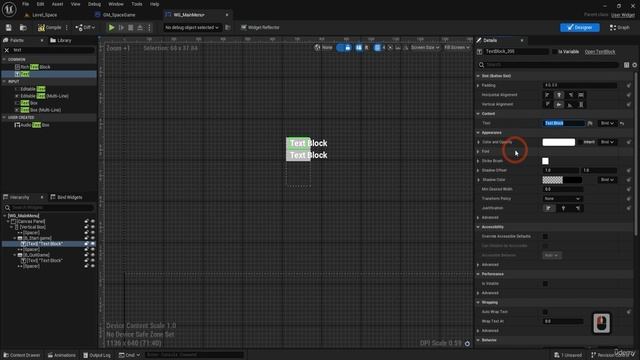Click the DPI Scale settings gear

(467, 344)
